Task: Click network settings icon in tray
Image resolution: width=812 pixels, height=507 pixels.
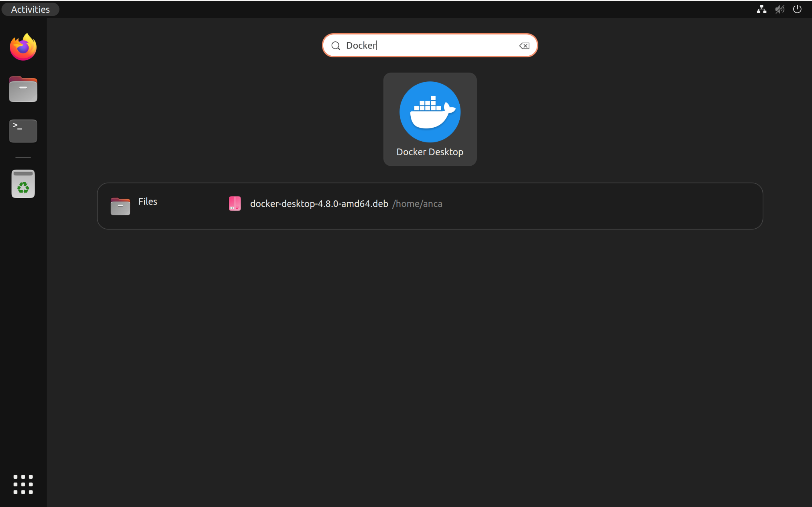Action: [x=762, y=9]
